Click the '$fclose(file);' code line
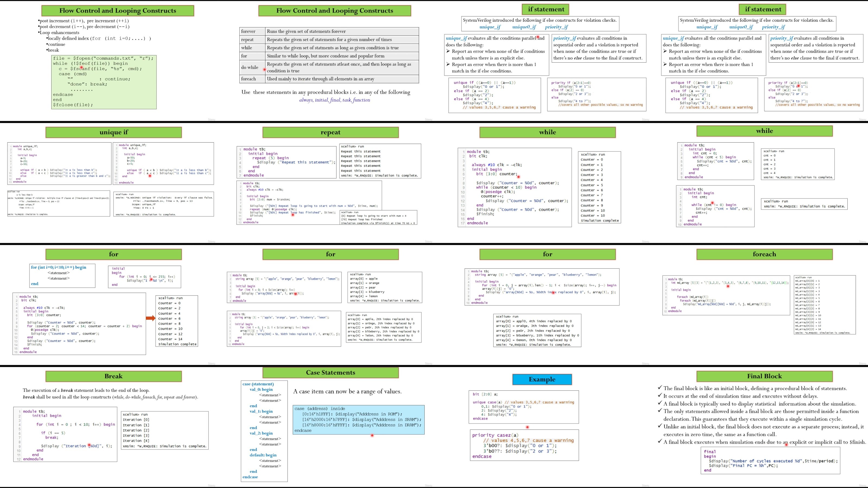This screenshot has height=488, width=868. pos(73,105)
